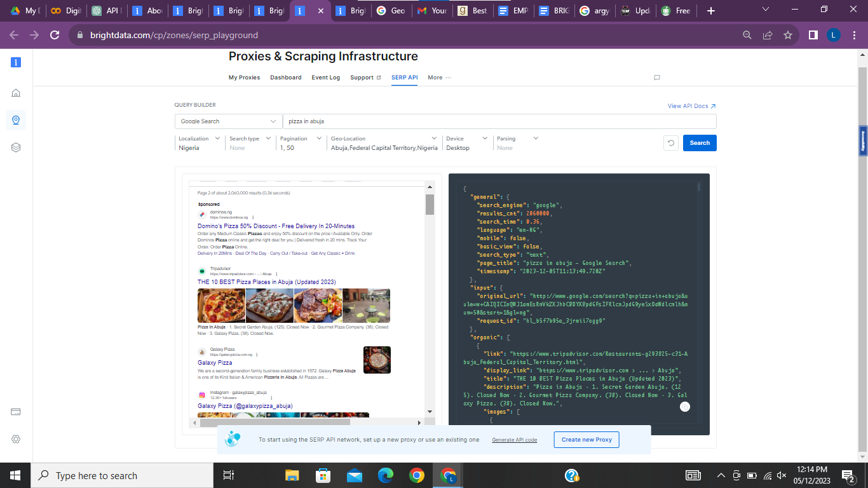Open the Dashboard tab

click(286, 78)
